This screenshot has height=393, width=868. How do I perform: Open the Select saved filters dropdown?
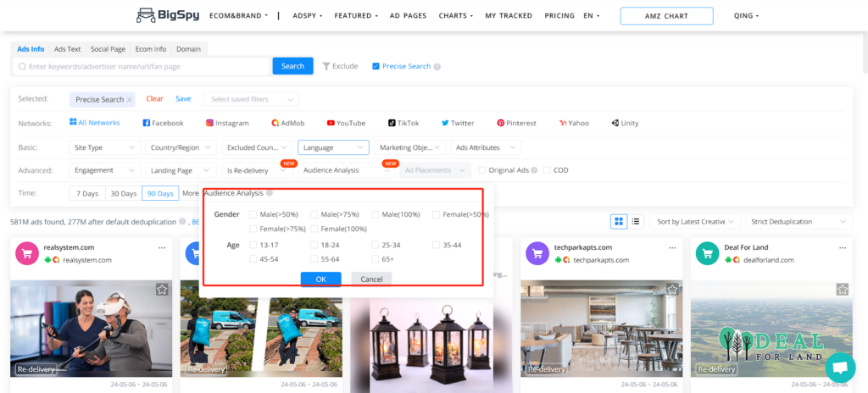coord(251,100)
